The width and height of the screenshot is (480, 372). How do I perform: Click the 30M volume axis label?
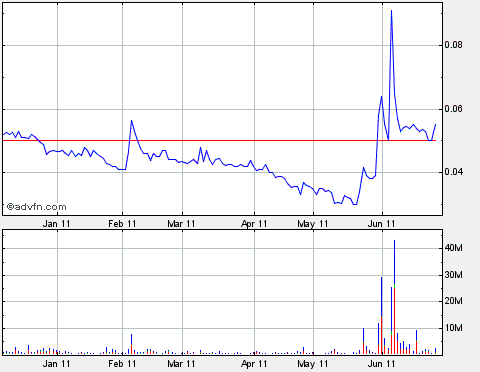[x=454, y=275]
